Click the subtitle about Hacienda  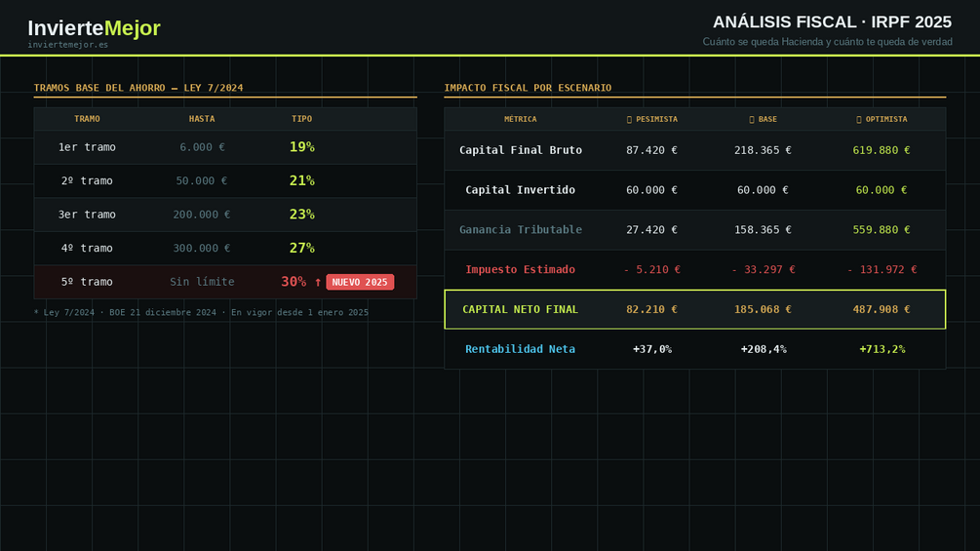coord(827,42)
